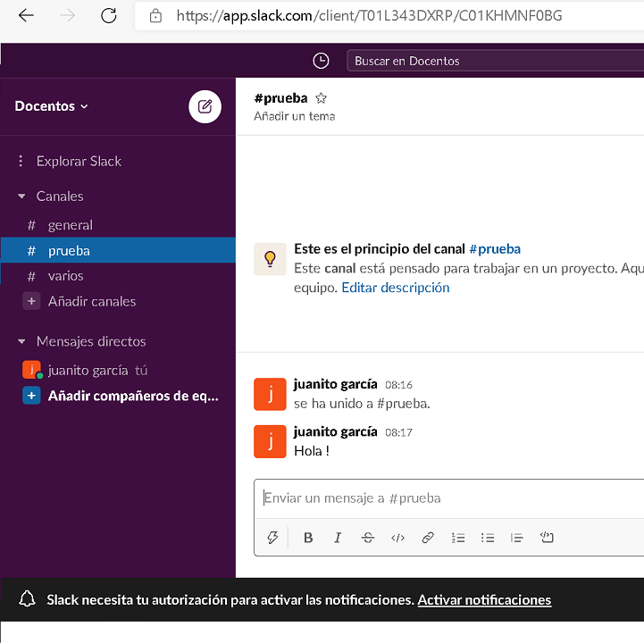Click the message field Enviar un mensaje a #prueba
The height and width of the screenshot is (644, 644).
[449, 498]
